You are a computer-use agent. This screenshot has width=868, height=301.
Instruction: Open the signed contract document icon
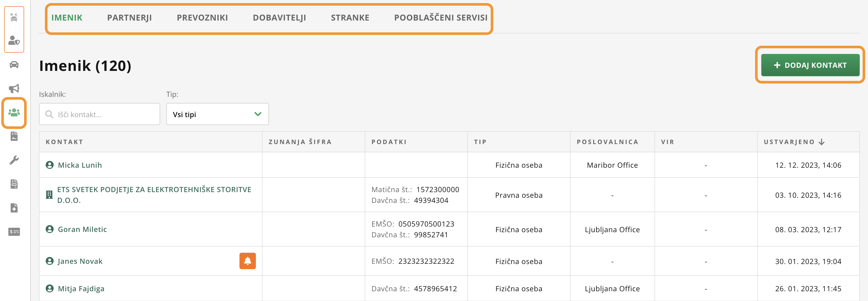point(14,136)
